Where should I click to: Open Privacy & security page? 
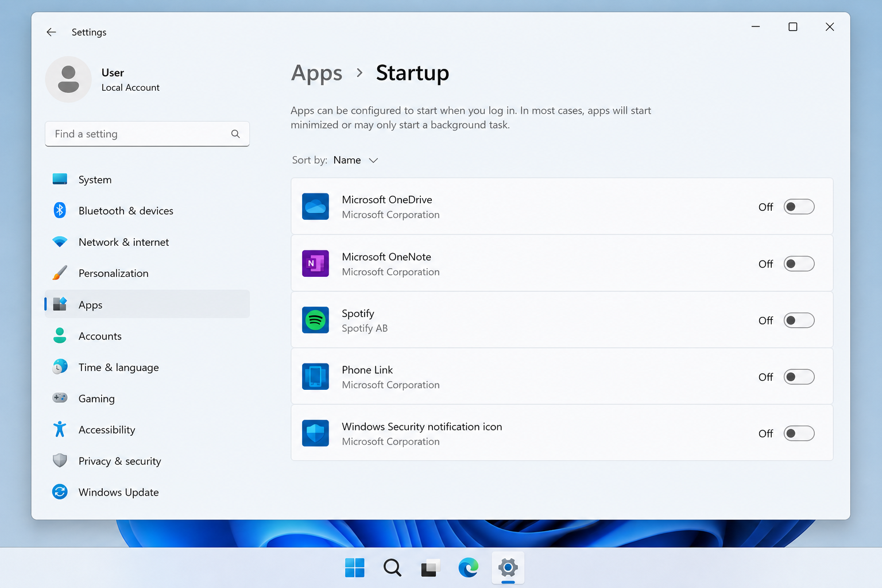tap(147, 461)
